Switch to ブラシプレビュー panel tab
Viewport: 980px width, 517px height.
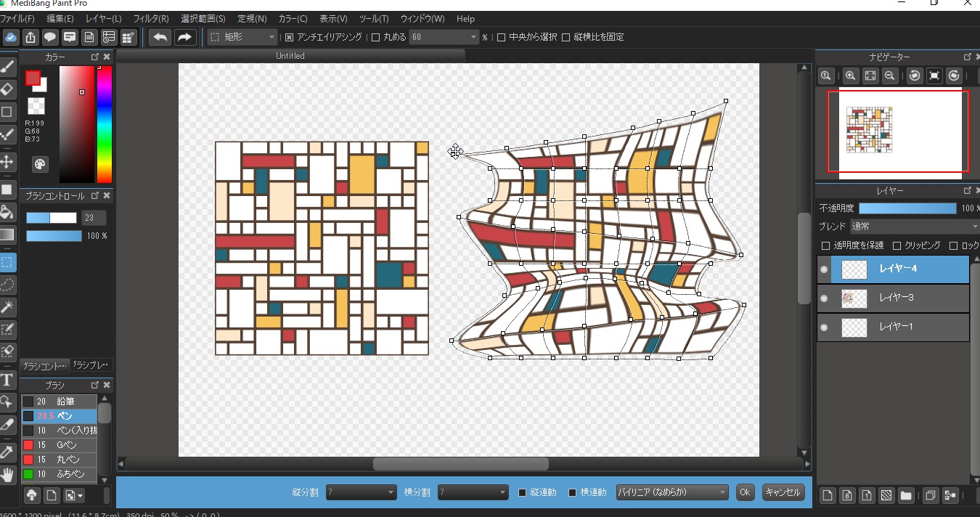[92, 365]
